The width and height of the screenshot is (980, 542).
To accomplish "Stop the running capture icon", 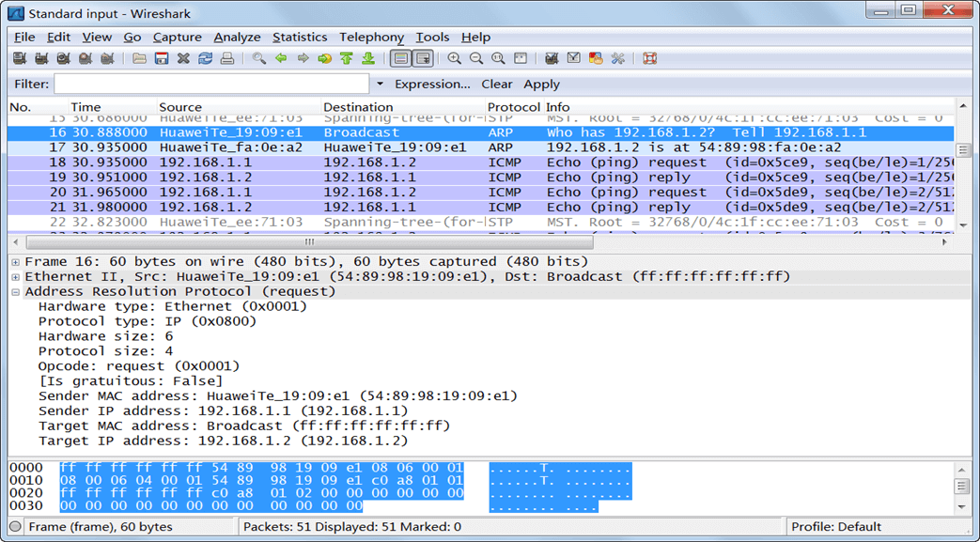I will pos(85,59).
